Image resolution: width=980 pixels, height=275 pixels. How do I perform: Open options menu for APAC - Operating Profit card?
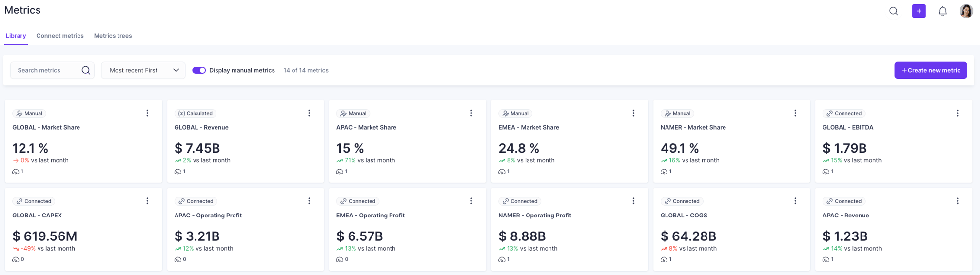click(309, 201)
